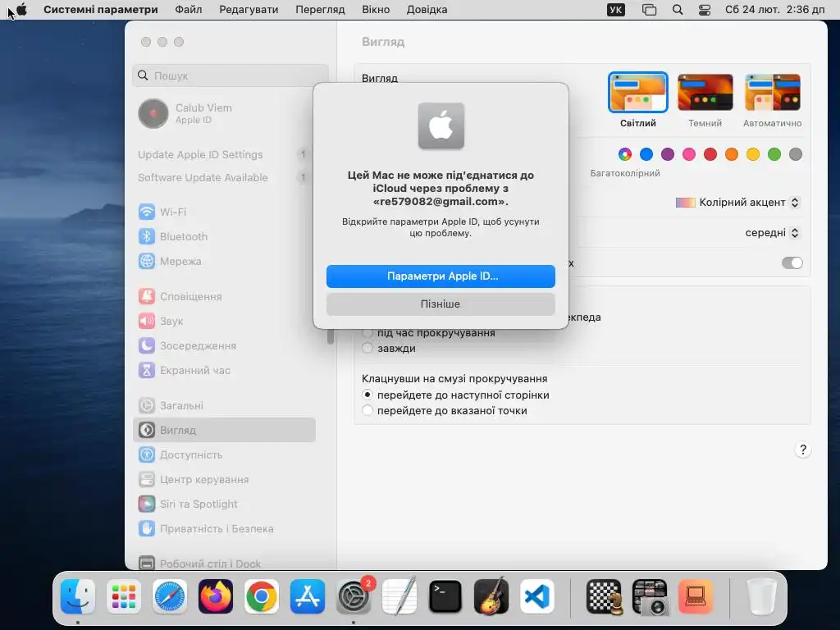Open the Вікно menu
The height and width of the screenshot is (630, 840).
[x=376, y=10]
